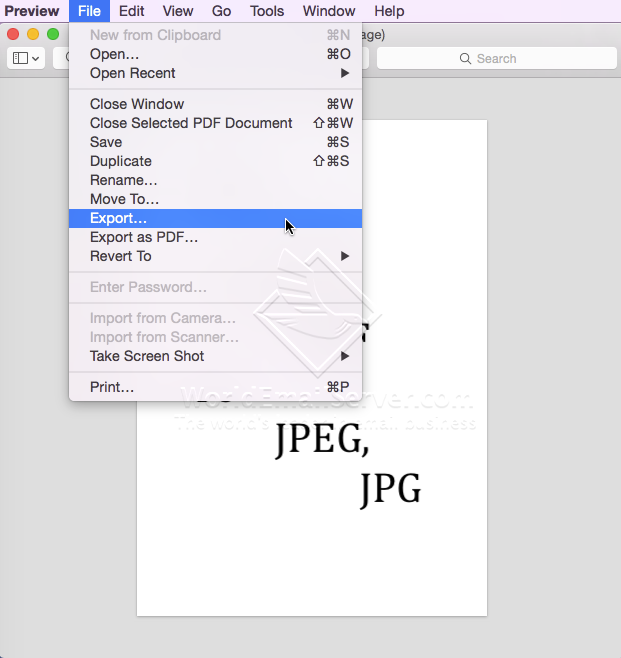Choose Close Selected PDF Document
The width and height of the screenshot is (621, 658).
pos(215,123)
